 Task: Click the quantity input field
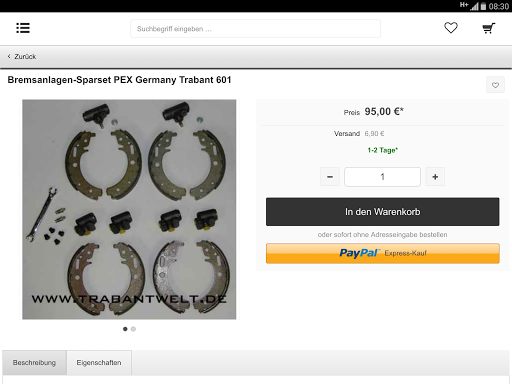(382, 177)
